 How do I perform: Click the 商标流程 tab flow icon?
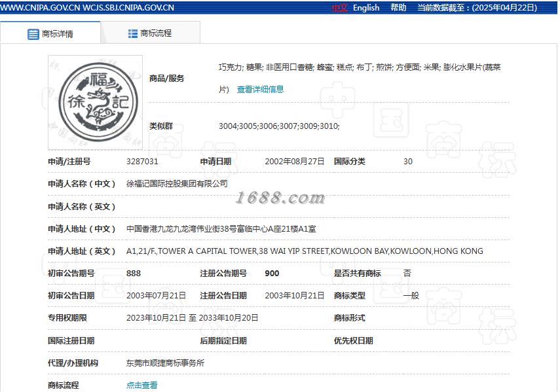click(133, 33)
